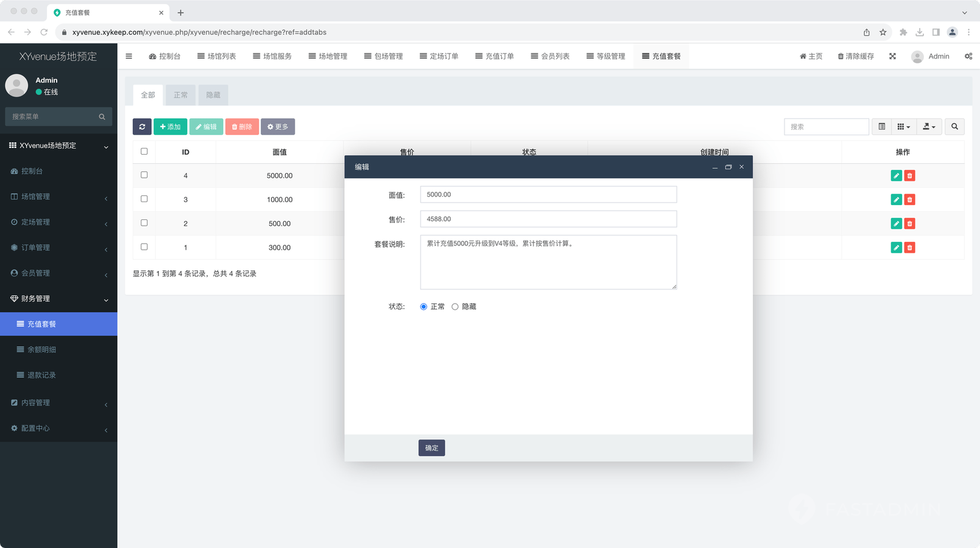Click the green 添加 button

[x=170, y=127]
